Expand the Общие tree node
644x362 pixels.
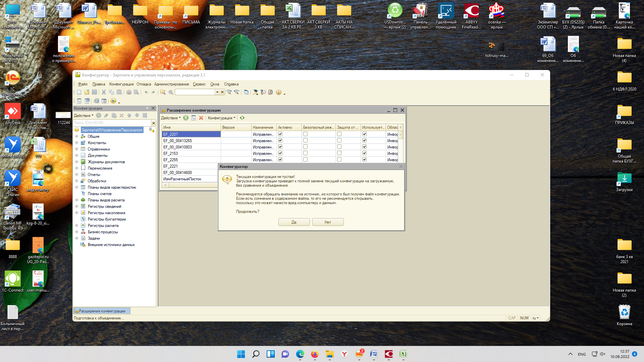[x=76, y=136]
